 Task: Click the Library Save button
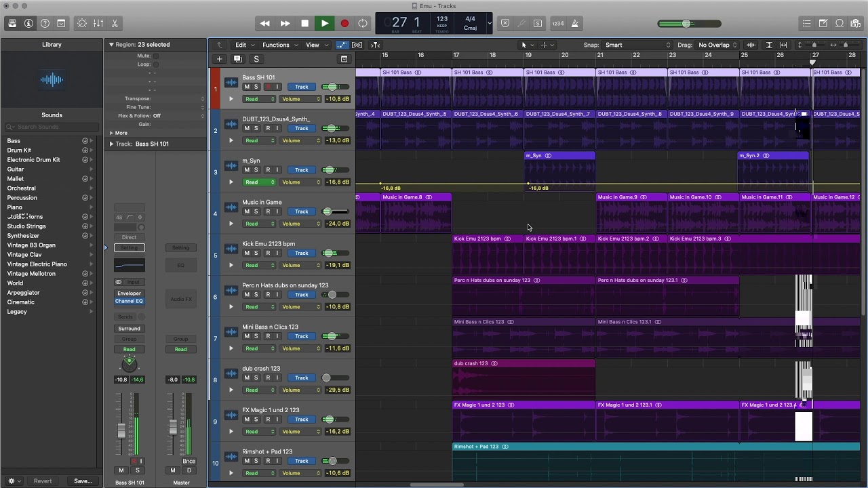point(83,481)
